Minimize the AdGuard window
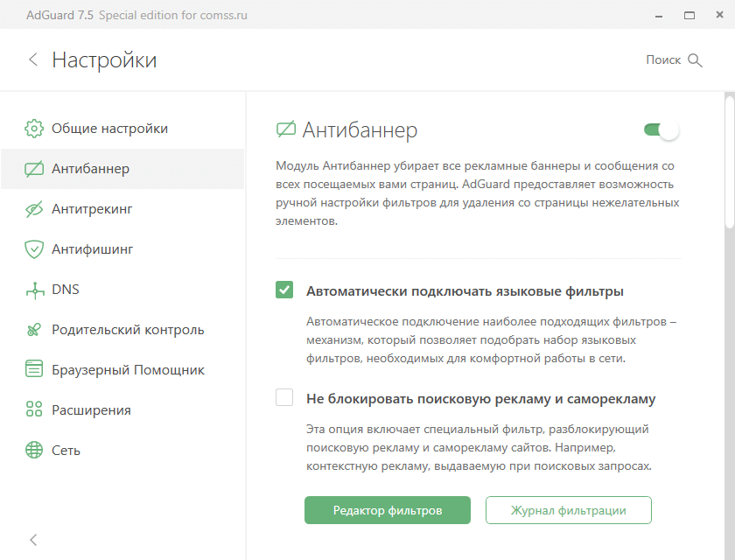The image size is (735, 560). point(659,16)
